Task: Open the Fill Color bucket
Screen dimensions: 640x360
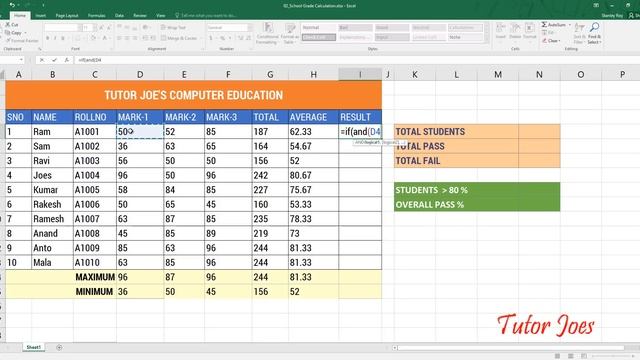Action: (93, 38)
